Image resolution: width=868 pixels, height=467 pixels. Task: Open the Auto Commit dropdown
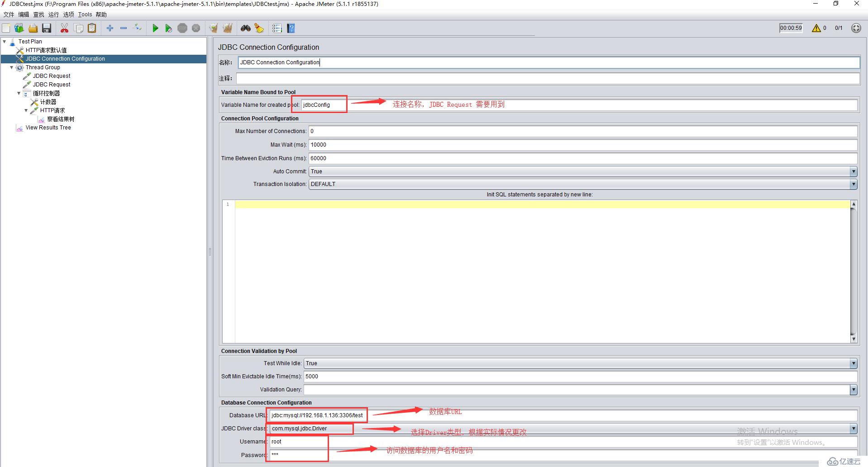pos(853,172)
